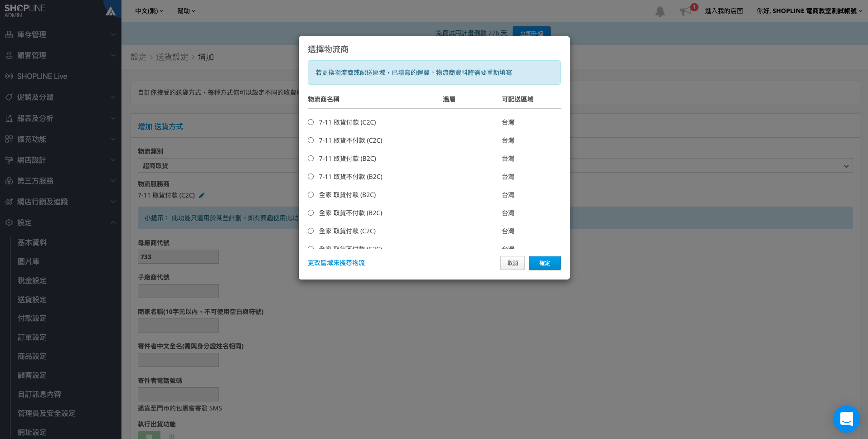
Task: Select 7-11 取貨付款 (C2C) radio
Action: click(x=311, y=122)
